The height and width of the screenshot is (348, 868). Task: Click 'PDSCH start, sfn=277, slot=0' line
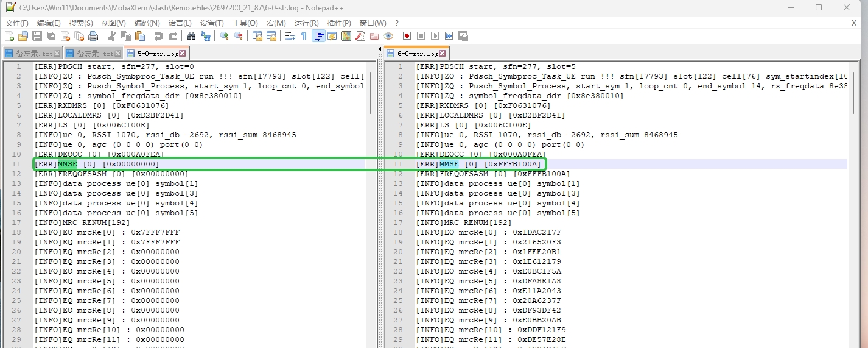(114, 66)
